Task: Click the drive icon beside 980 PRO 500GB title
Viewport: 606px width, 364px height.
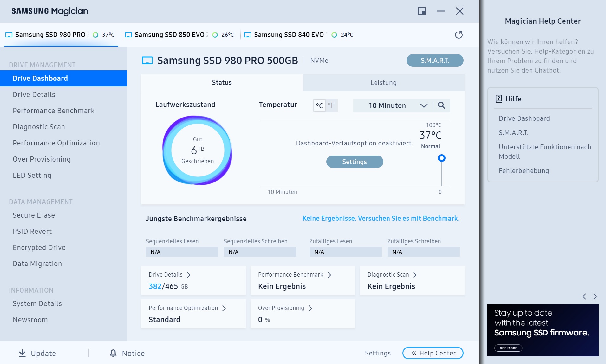Action: pos(147,61)
